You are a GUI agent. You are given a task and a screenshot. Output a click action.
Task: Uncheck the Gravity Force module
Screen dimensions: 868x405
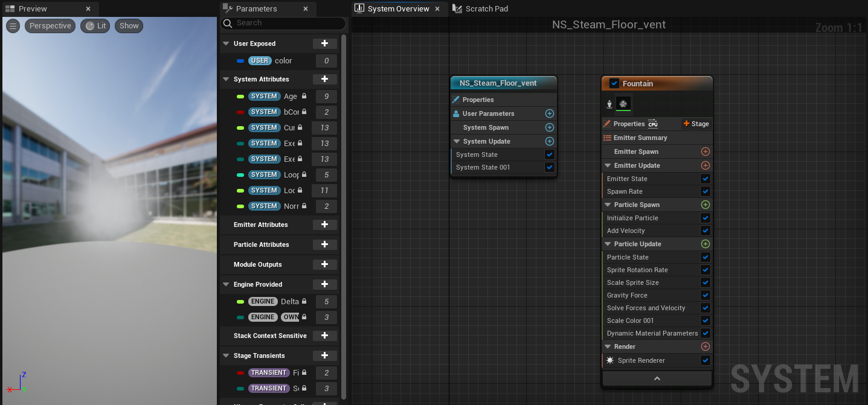pos(705,295)
